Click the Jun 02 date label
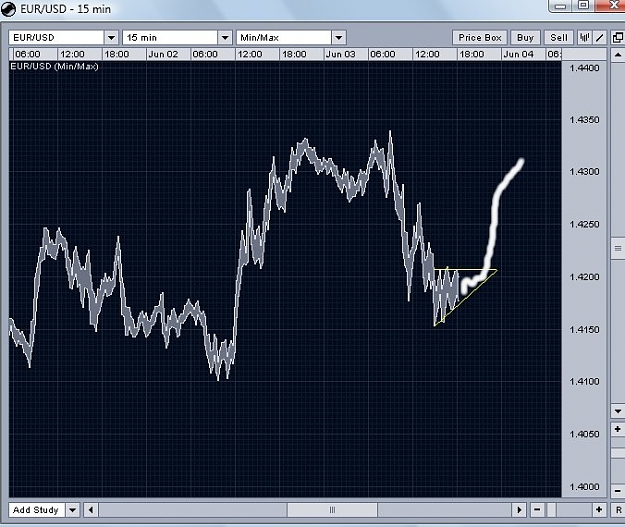This screenshot has height=527, width=625. click(x=163, y=54)
